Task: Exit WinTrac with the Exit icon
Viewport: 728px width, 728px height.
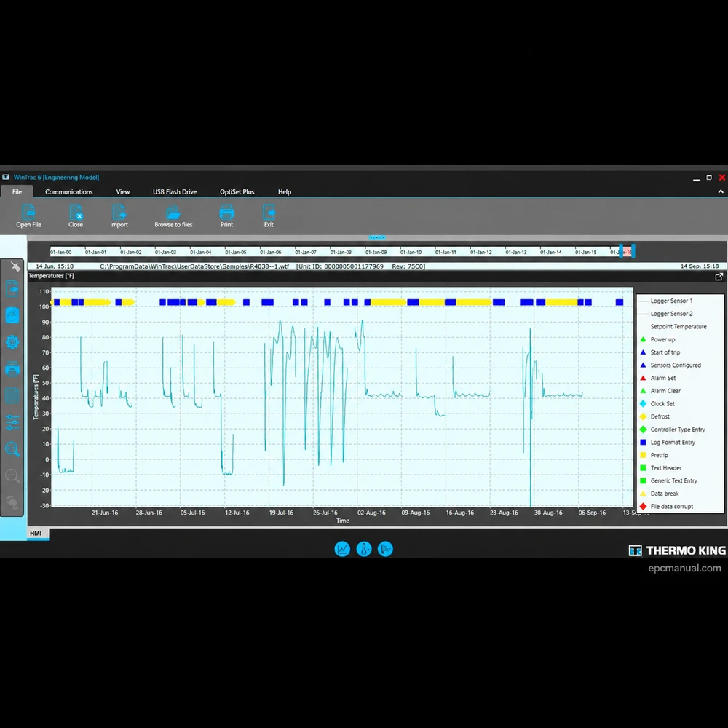Action: [269, 216]
